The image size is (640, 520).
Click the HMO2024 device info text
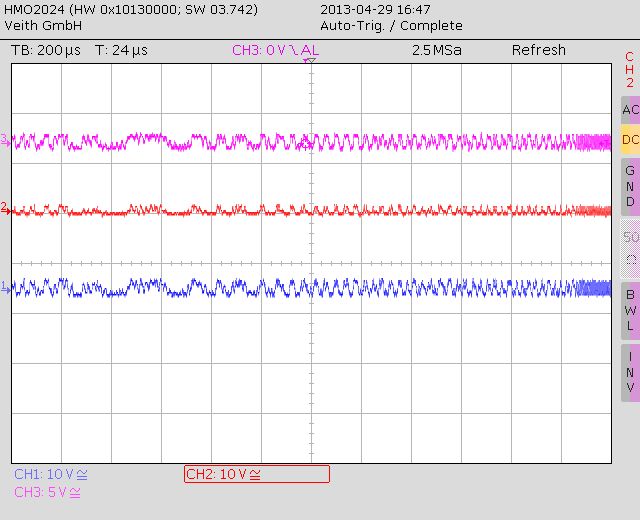pyautogui.click(x=131, y=9)
